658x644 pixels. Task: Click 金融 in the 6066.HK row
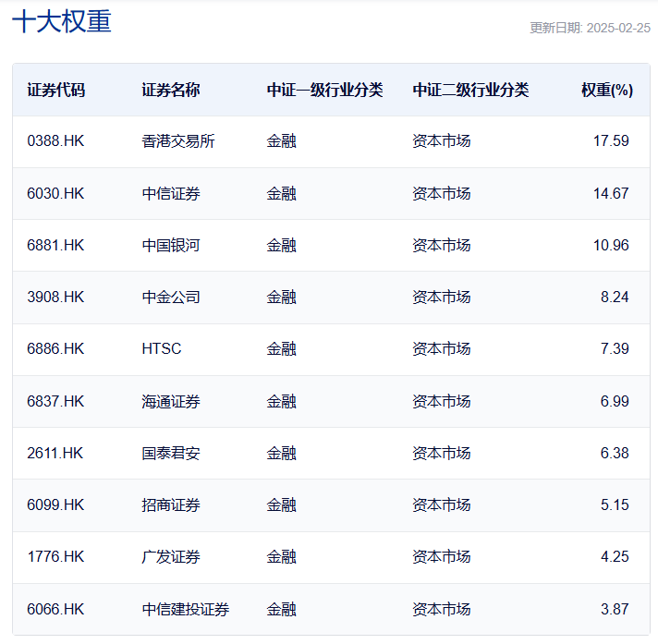[282, 610]
